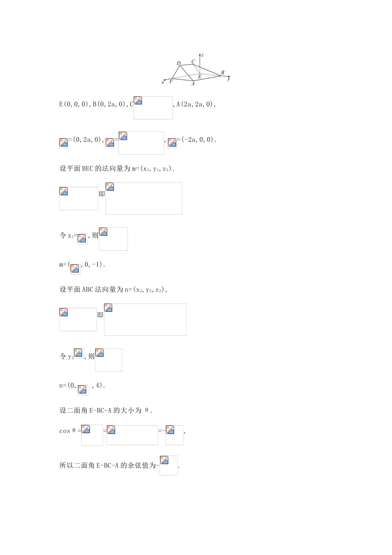The height and width of the screenshot is (555, 392).
Task: Click the placeholder box left of first 即
Action: click(x=79, y=199)
